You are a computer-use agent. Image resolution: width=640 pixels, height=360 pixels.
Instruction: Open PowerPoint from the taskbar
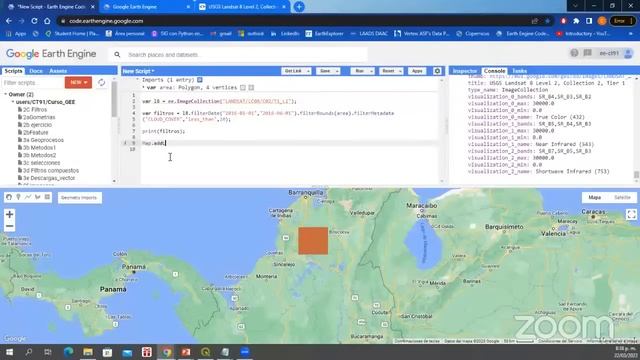(186, 352)
